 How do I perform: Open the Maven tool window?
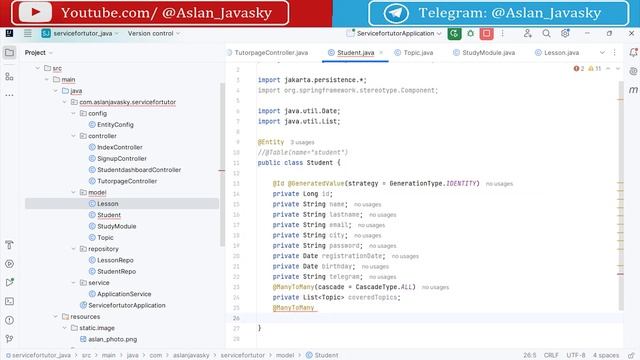pyautogui.click(x=633, y=90)
